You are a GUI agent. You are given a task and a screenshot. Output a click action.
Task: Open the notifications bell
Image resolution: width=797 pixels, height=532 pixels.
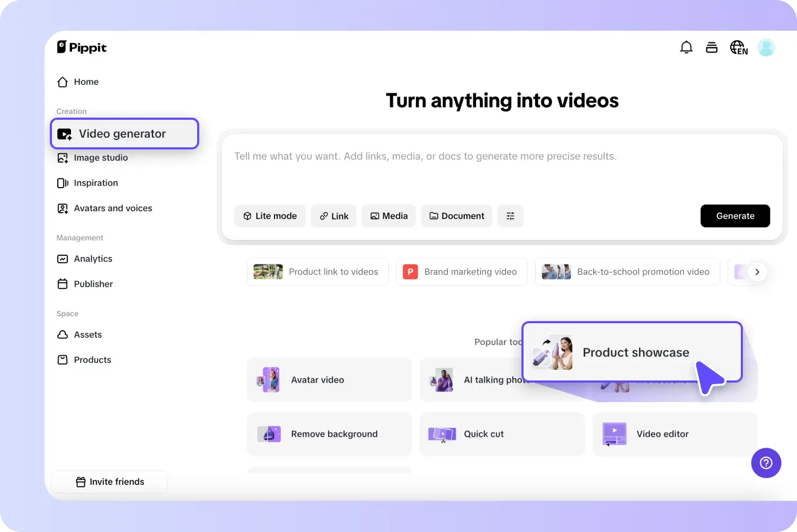tap(686, 47)
